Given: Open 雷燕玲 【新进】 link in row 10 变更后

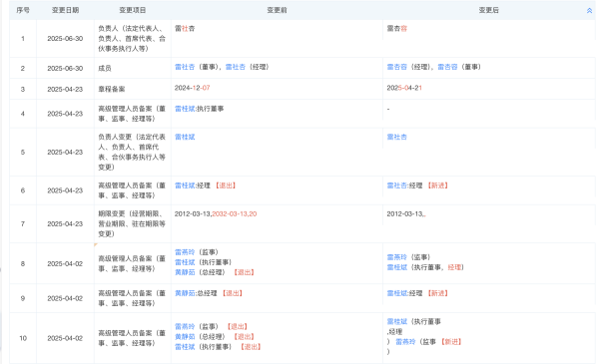Looking at the screenshot, I should click(x=405, y=342).
